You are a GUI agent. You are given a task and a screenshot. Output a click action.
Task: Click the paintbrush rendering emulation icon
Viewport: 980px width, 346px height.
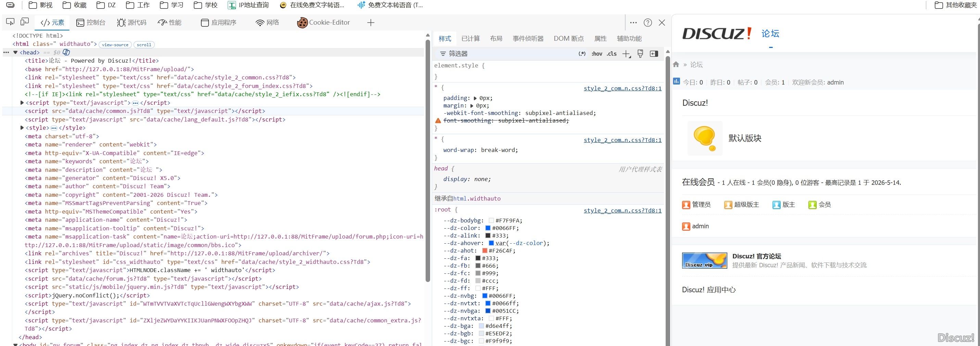pos(640,54)
